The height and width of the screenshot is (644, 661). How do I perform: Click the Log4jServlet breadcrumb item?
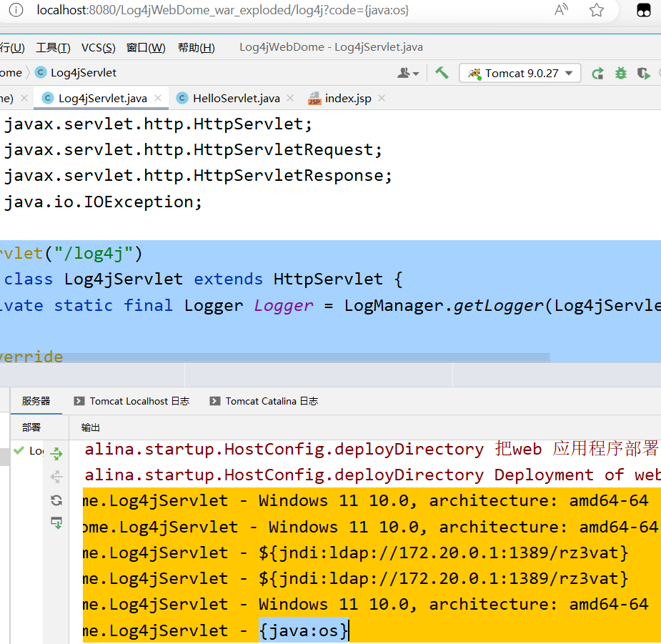(x=76, y=72)
